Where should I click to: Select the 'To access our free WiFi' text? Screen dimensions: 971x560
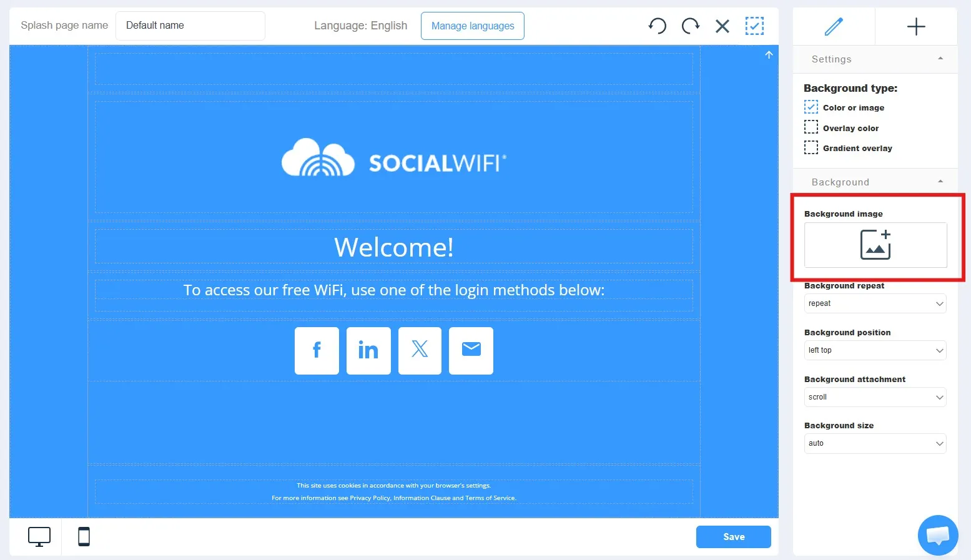pyautogui.click(x=394, y=290)
